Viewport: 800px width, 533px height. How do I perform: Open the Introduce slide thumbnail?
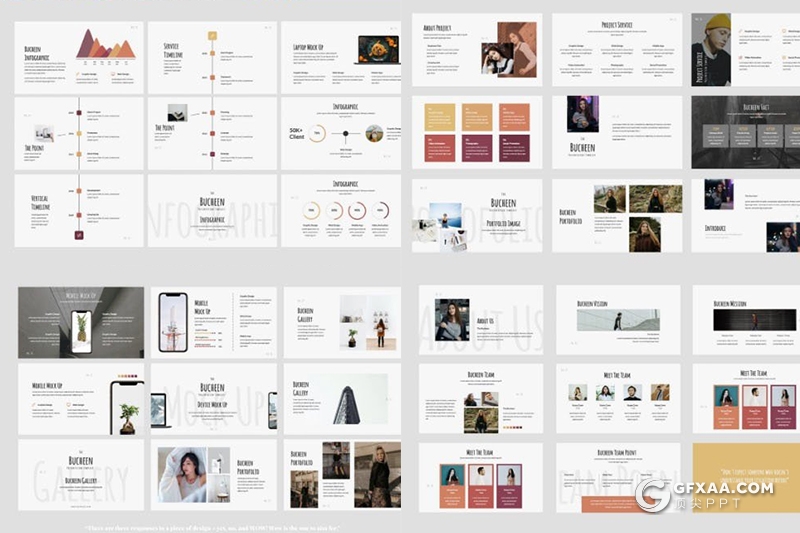(x=744, y=215)
